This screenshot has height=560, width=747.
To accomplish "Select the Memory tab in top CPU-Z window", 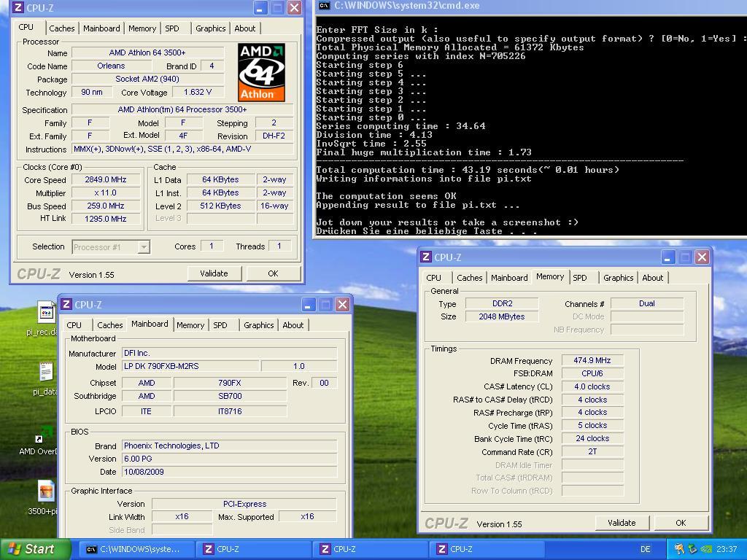I will pyautogui.click(x=142, y=28).
